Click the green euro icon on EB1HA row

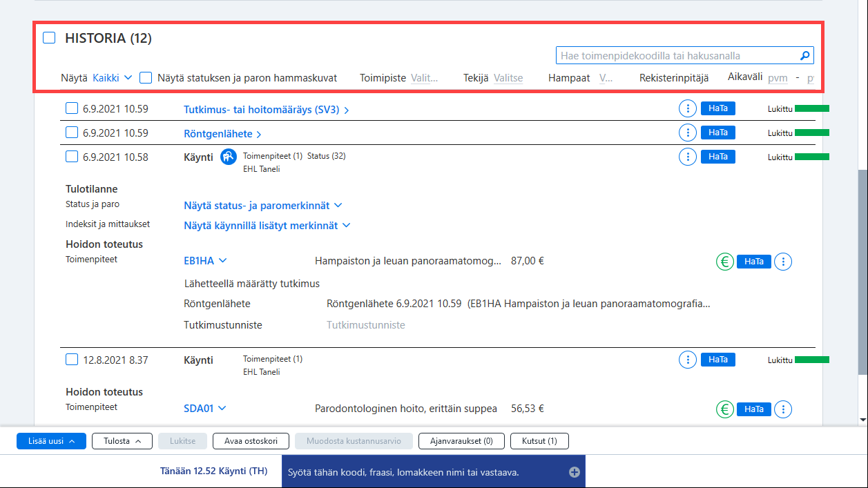point(724,262)
